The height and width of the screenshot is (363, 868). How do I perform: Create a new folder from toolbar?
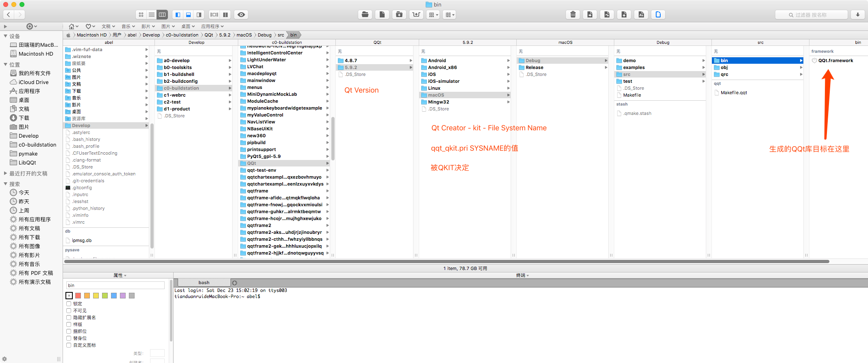point(399,15)
